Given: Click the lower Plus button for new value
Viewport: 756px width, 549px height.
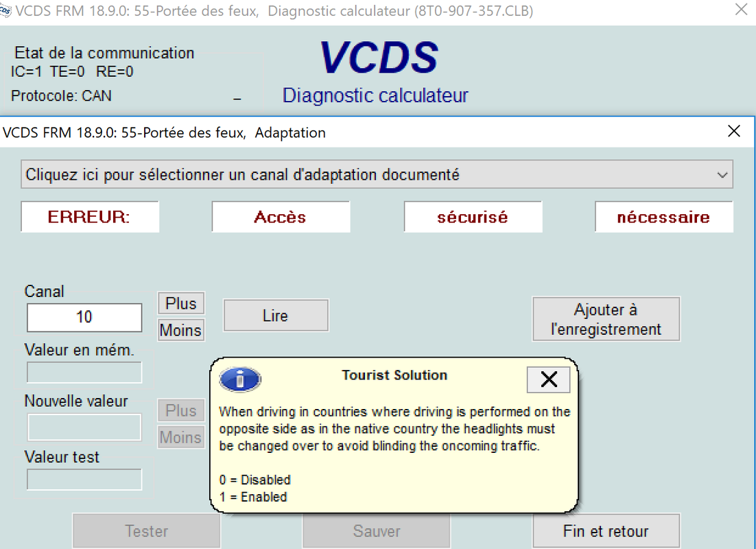Looking at the screenshot, I should point(181,410).
